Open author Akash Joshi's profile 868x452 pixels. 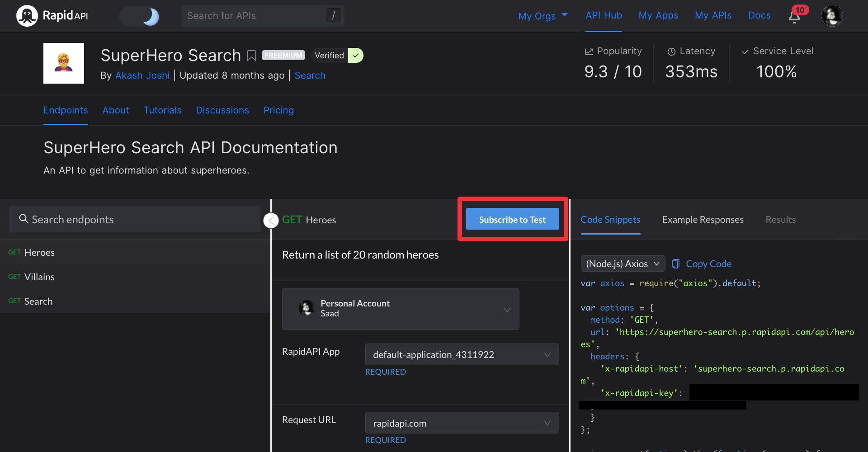[x=142, y=75]
